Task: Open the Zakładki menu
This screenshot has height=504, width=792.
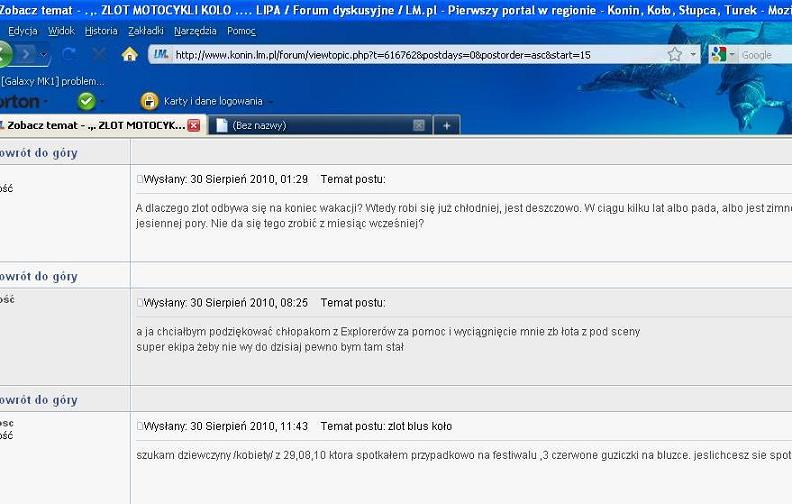Action: (145, 31)
